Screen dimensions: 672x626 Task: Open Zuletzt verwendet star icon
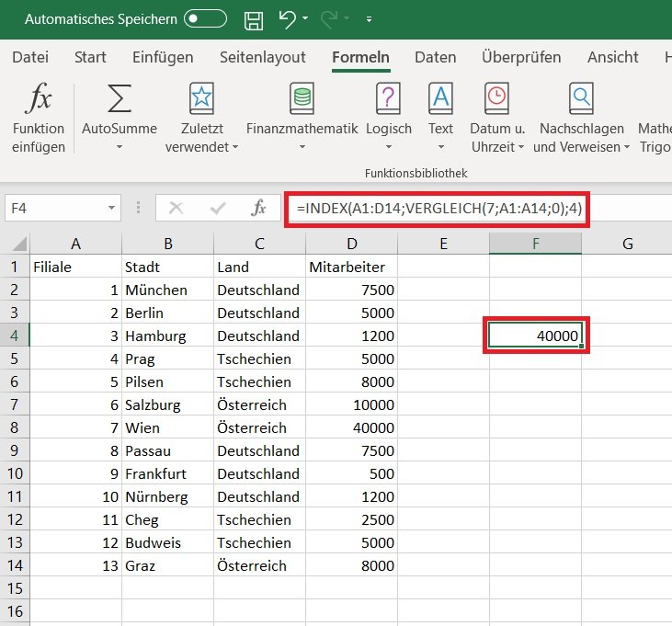tap(201, 97)
